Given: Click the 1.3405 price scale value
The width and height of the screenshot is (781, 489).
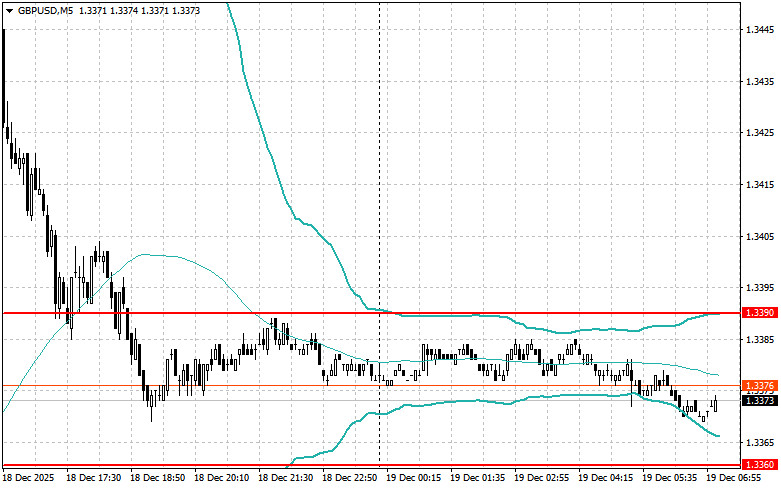Looking at the screenshot, I should point(760,236).
